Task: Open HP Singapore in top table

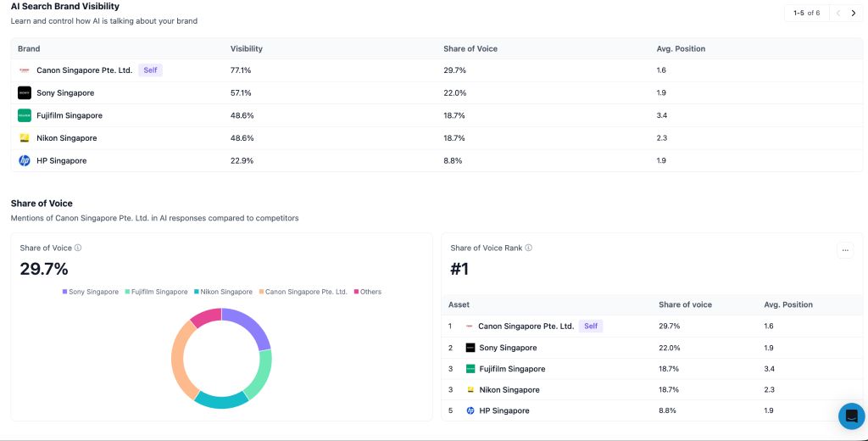Action: click(61, 160)
